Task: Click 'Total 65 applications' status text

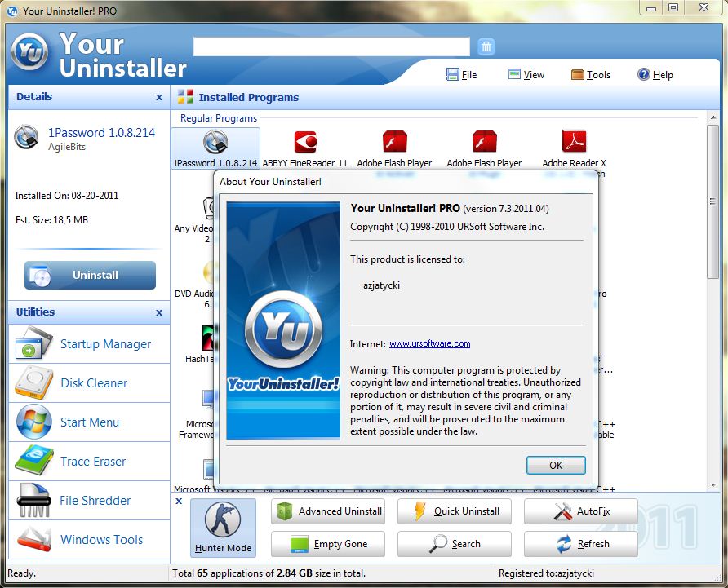Action: pyautogui.click(x=269, y=573)
